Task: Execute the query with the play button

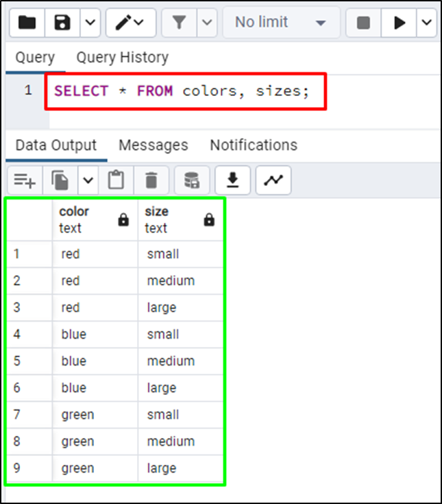Action: click(x=399, y=23)
